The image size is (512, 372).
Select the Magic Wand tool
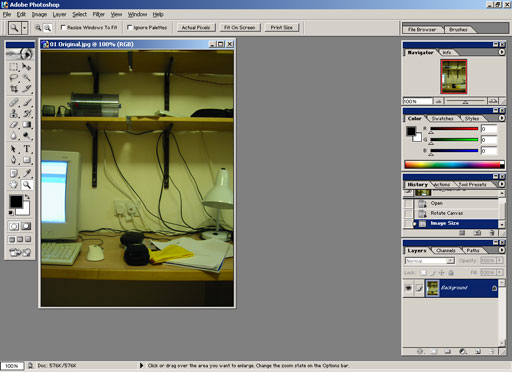click(27, 78)
